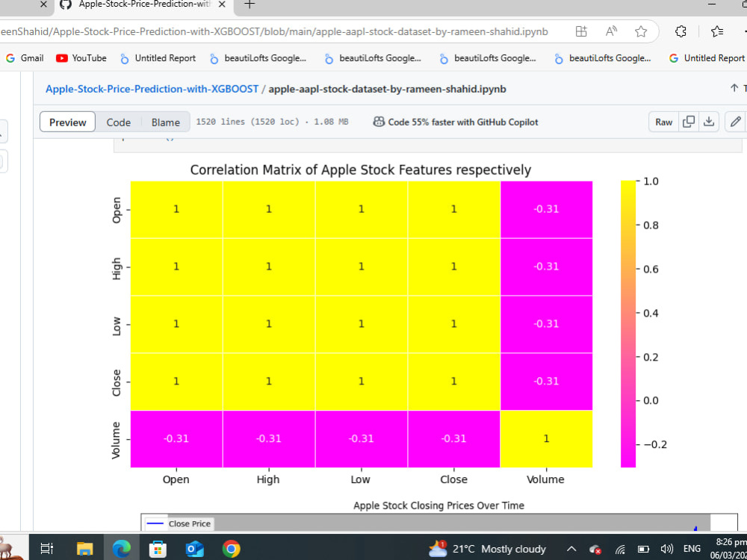Image resolution: width=747 pixels, height=560 pixels.
Task: Open Outlook from the taskbar
Action: (x=194, y=549)
